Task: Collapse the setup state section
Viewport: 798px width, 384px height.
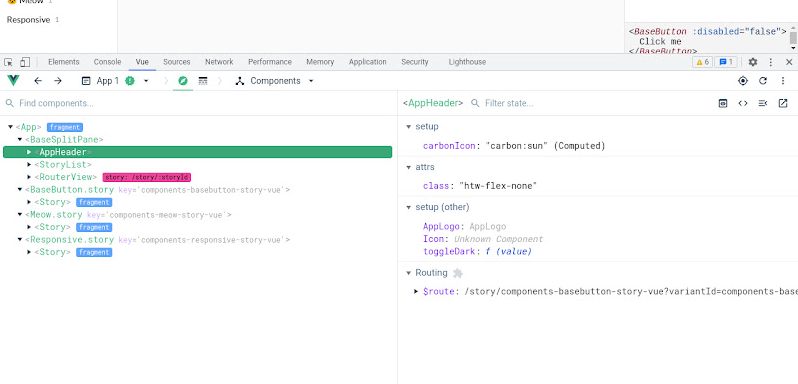Action: point(408,127)
